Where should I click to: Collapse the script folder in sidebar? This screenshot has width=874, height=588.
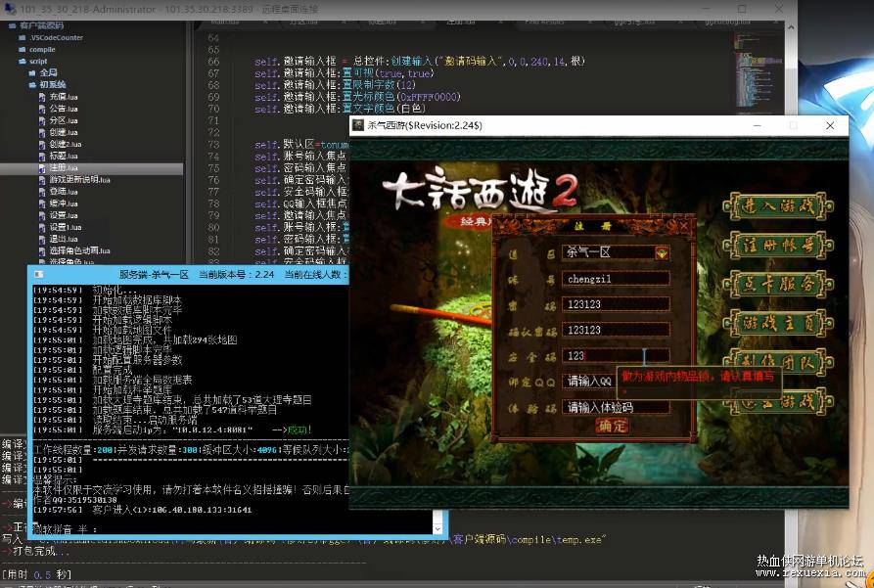23,62
